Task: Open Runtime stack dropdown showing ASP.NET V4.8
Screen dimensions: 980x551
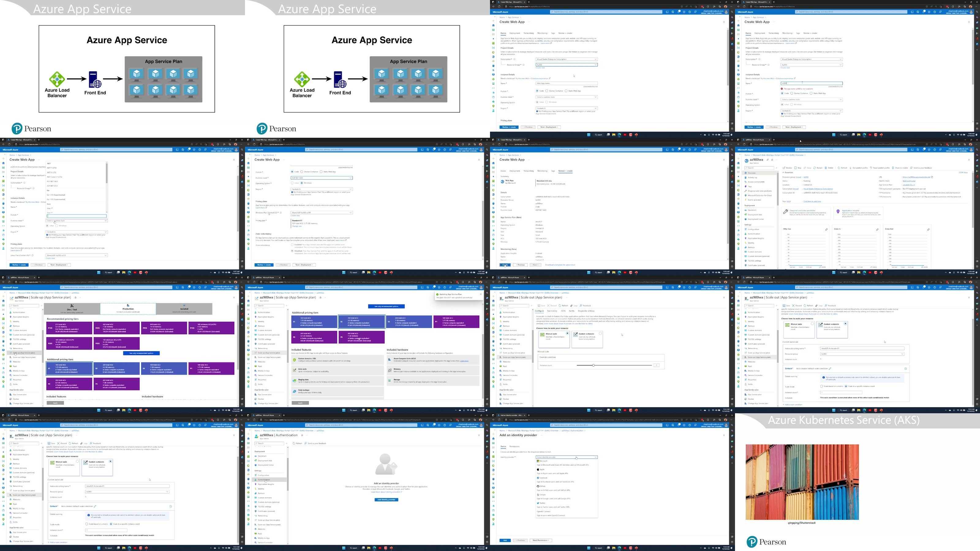Action: (322, 178)
